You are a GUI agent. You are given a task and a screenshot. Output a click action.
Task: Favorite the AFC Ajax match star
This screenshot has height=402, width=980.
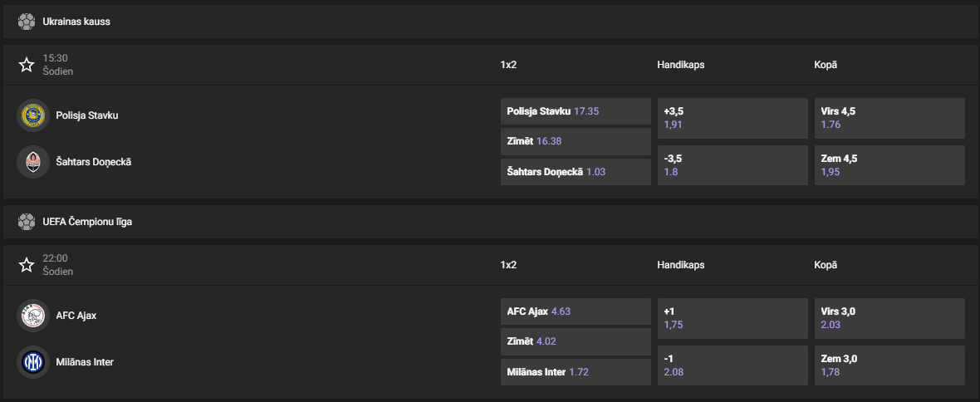tap(27, 265)
